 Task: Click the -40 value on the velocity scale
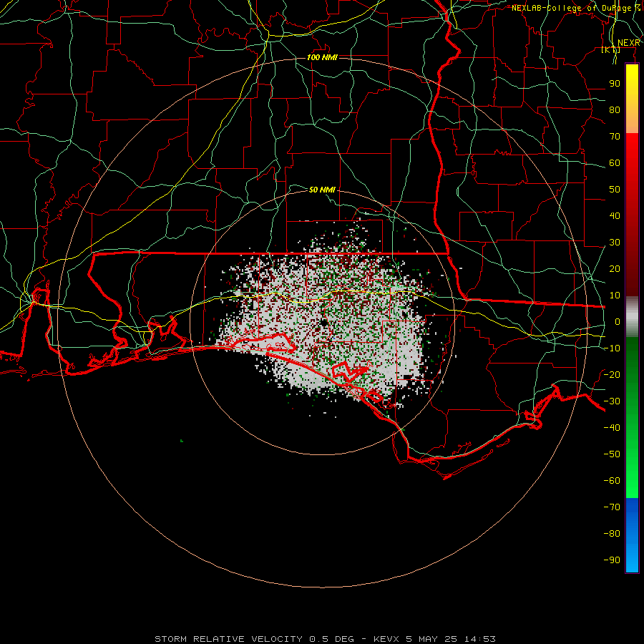pos(612,428)
